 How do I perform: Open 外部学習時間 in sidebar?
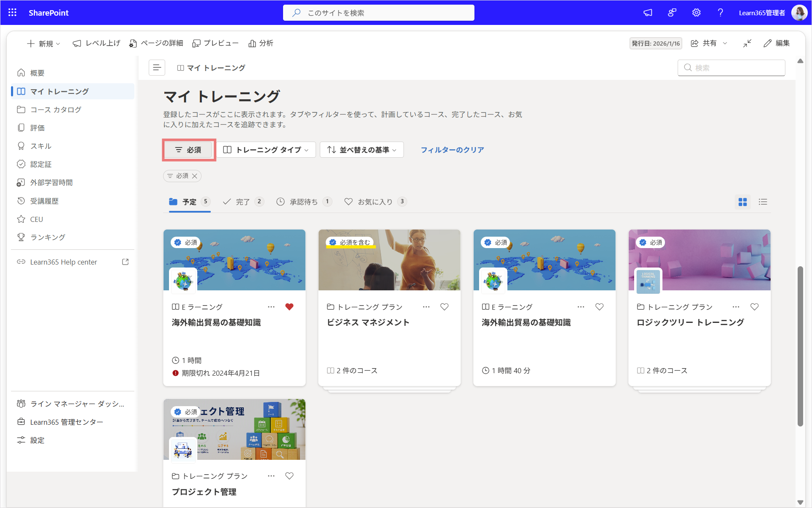point(73,182)
